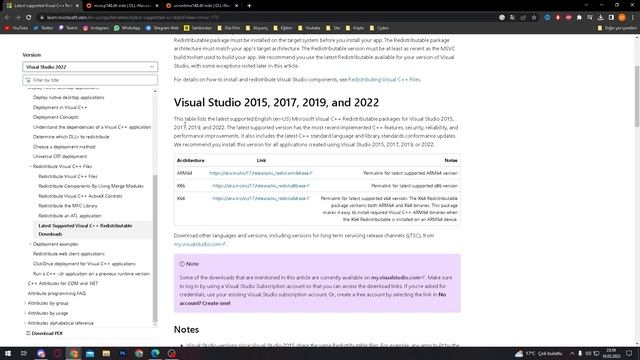The width and height of the screenshot is (640, 360).
Task: Open Determine which DLLs to redistribute
Action: [71, 137]
